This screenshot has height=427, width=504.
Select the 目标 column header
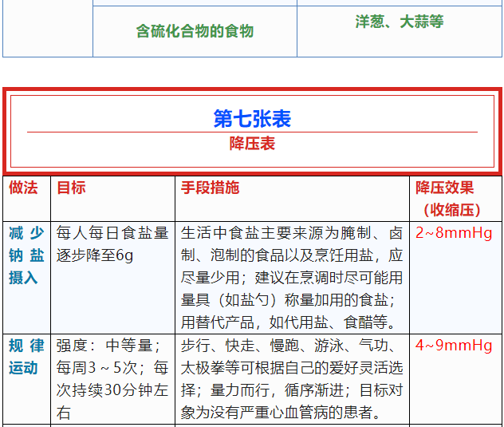click(71, 188)
